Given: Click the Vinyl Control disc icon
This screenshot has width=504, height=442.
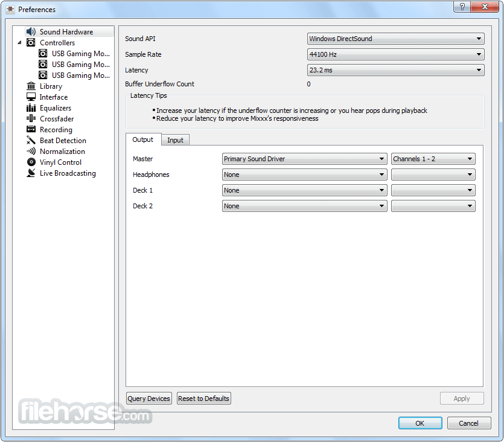Looking at the screenshot, I should pos(31,162).
